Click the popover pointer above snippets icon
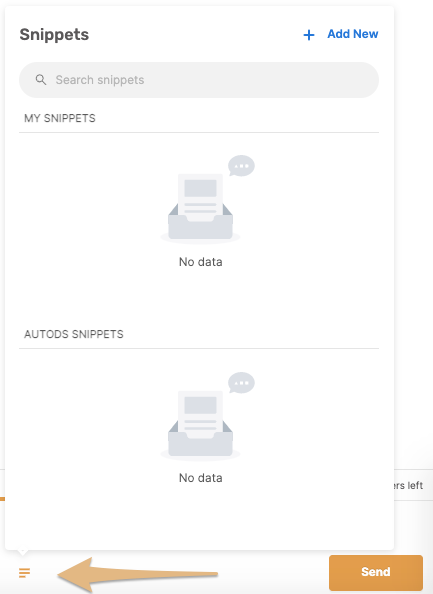The width and height of the screenshot is (433, 594). [x=23, y=552]
